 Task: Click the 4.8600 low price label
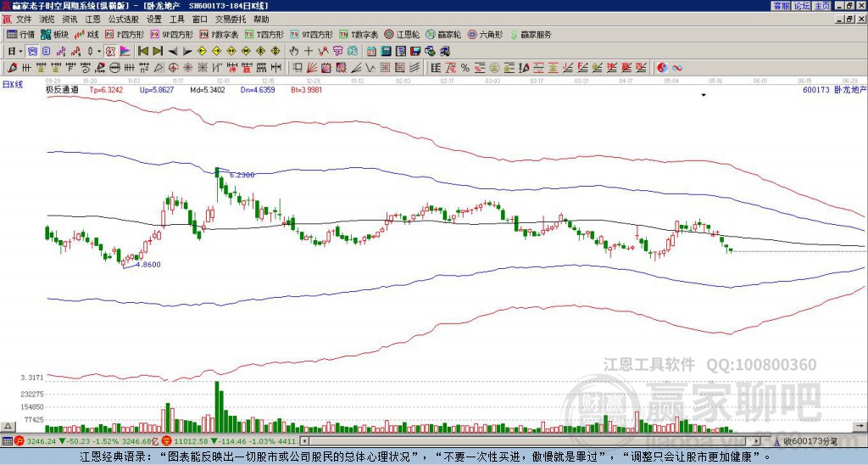(147, 265)
